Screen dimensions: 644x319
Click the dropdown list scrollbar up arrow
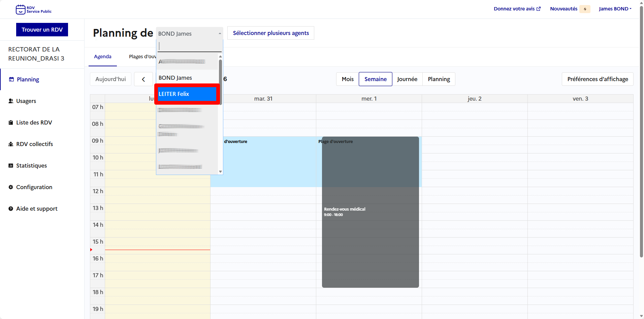[220, 57]
